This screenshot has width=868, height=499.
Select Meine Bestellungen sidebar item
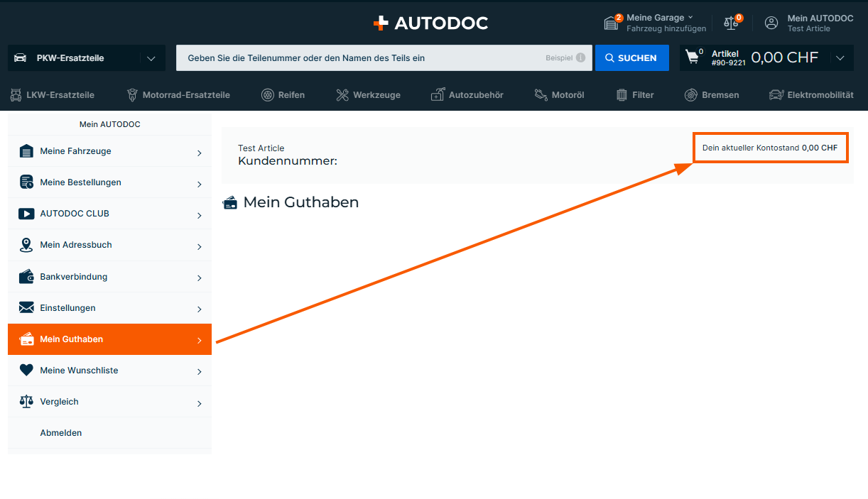tap(109, 182)
